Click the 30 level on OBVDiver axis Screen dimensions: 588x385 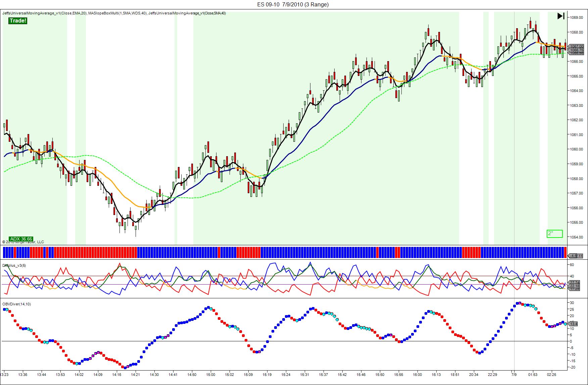click(572, 303)
